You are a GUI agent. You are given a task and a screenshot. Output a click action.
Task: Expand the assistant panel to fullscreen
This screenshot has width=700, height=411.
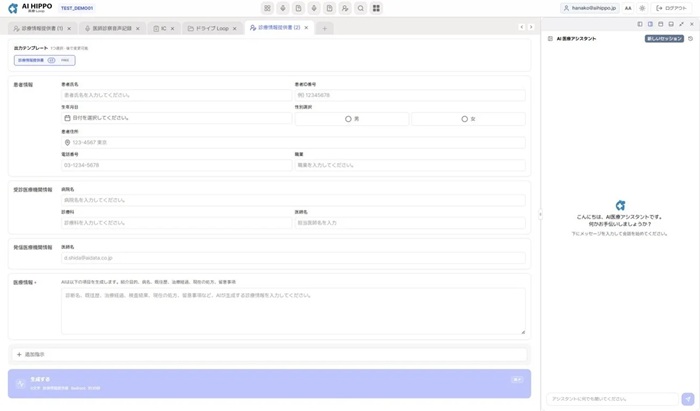pos(681,24)
